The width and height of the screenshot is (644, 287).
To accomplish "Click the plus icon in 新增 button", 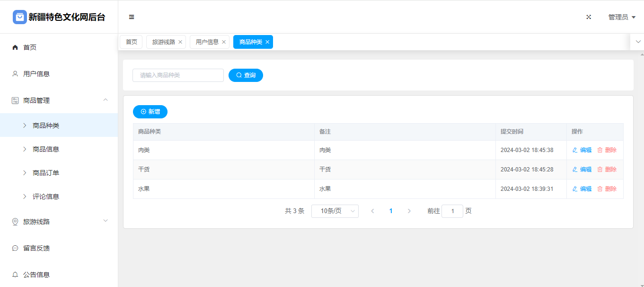I will click(143, 112).
